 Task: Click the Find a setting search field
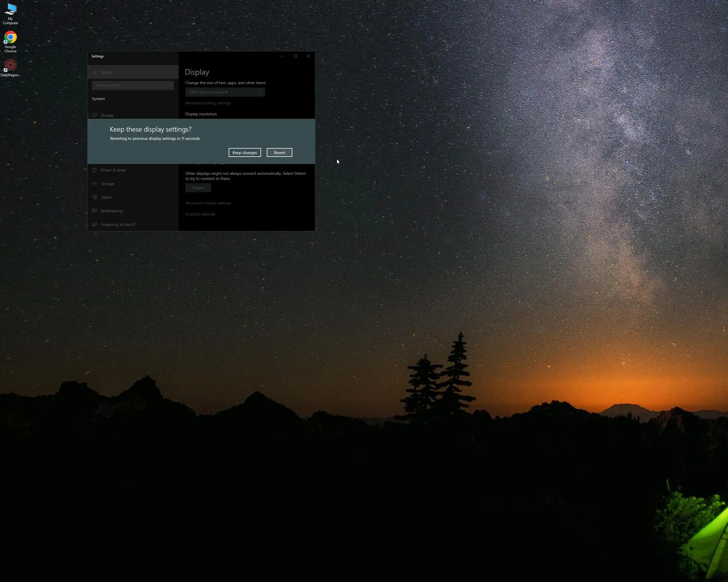click(x=130, y=85)
